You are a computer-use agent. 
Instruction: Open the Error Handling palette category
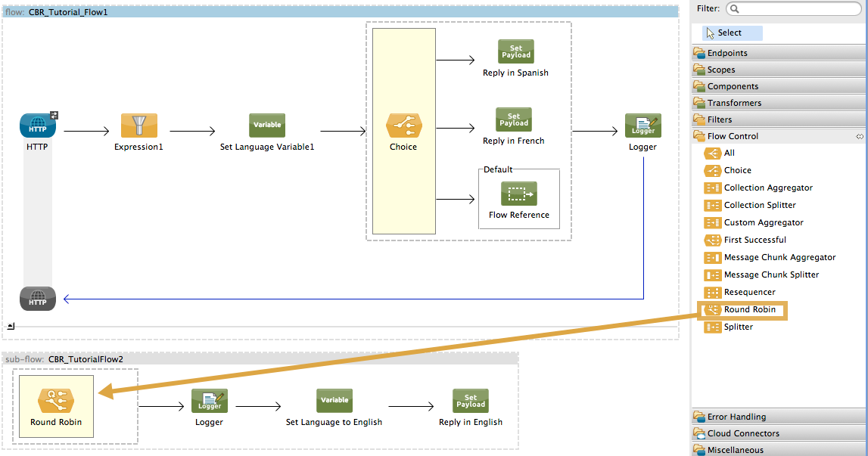pyautogui.click(x=736, y=417)
